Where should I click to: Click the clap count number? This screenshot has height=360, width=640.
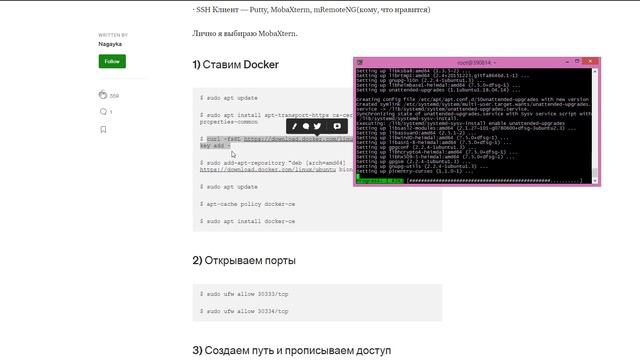pos(114,96)
